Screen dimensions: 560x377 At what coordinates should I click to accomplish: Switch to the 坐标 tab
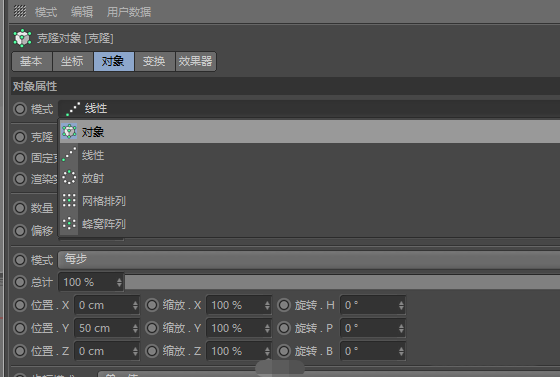72,61
